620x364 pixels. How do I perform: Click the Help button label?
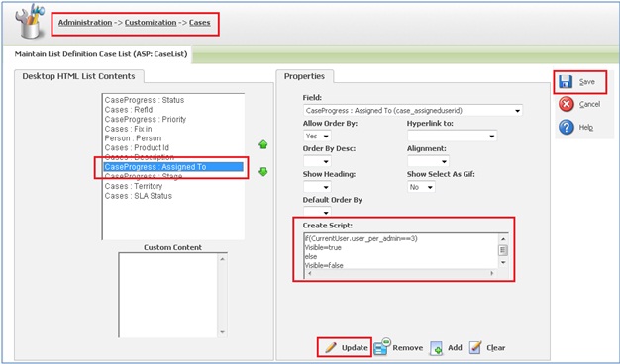pyautogui.click(x=586, y=128)
